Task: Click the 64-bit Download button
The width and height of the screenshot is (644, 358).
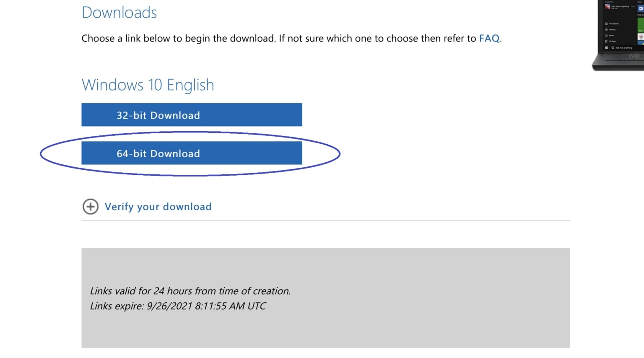Action: [x=192, y=153]
